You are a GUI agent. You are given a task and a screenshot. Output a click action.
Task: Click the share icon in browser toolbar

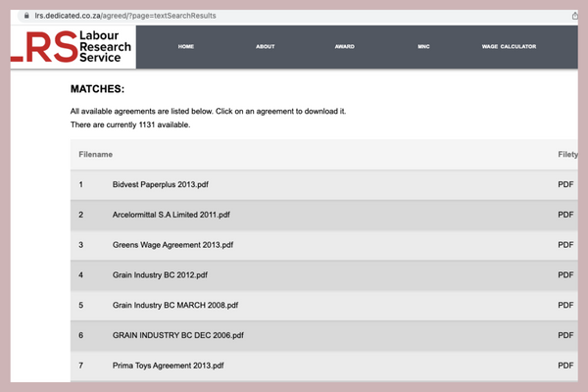(574, 16)
